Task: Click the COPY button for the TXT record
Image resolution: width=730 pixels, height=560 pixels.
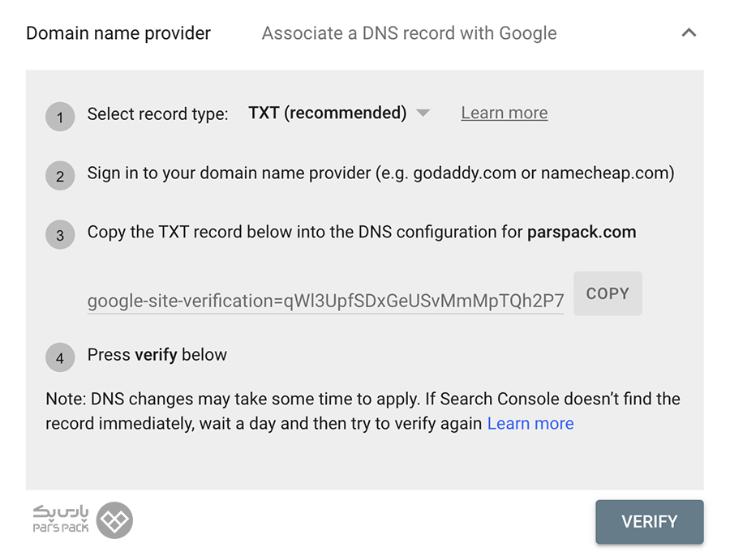Action: click(608, 293)
